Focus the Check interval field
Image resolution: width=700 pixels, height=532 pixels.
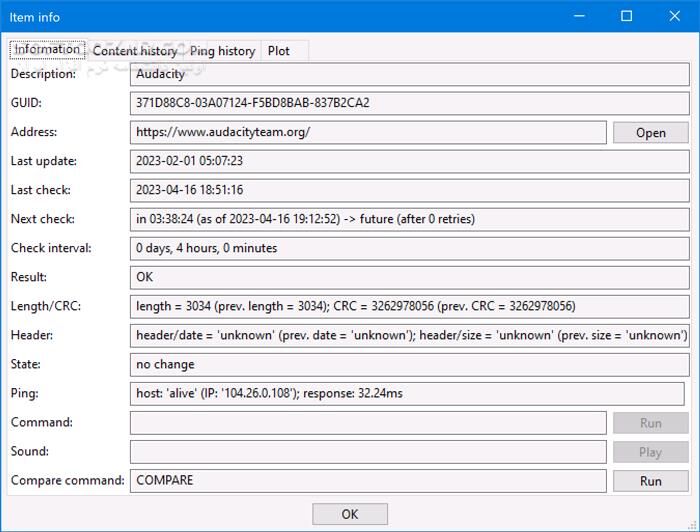coord(409,248)
